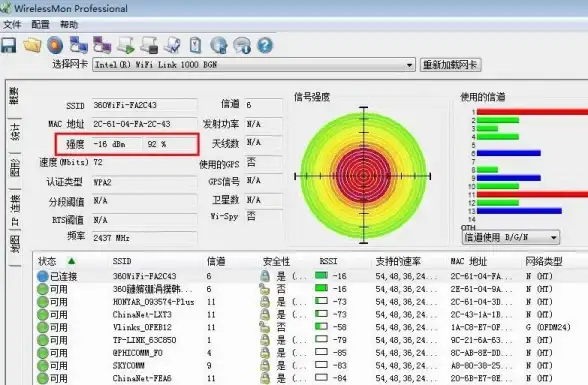Click the 已连接 status text
588x385 pixels.
(x=63, y=277)
